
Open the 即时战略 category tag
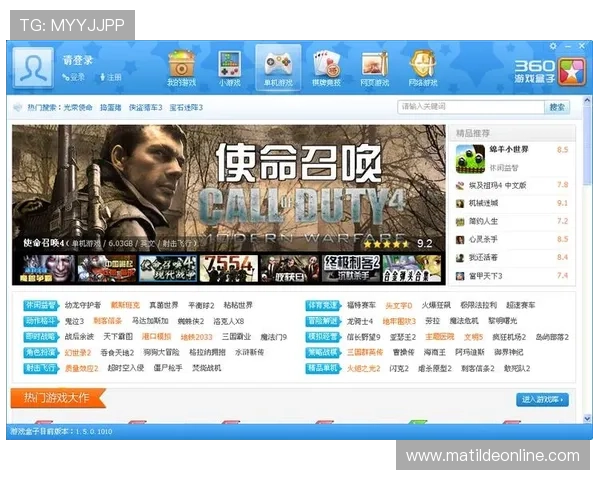click(x=41, y=337)
